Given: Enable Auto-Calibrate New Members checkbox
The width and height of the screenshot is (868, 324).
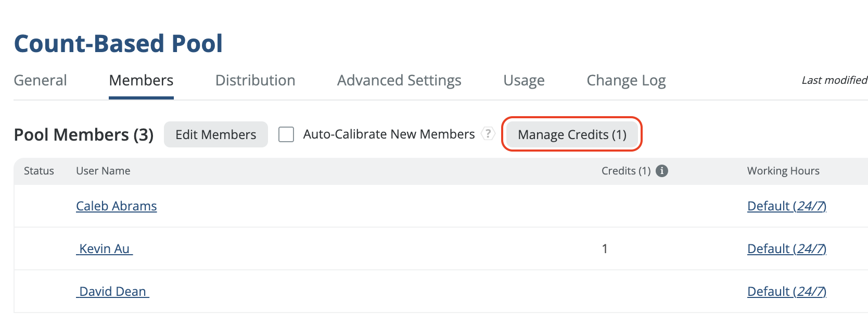Looking at the screenshot, I should pos(286,134).
